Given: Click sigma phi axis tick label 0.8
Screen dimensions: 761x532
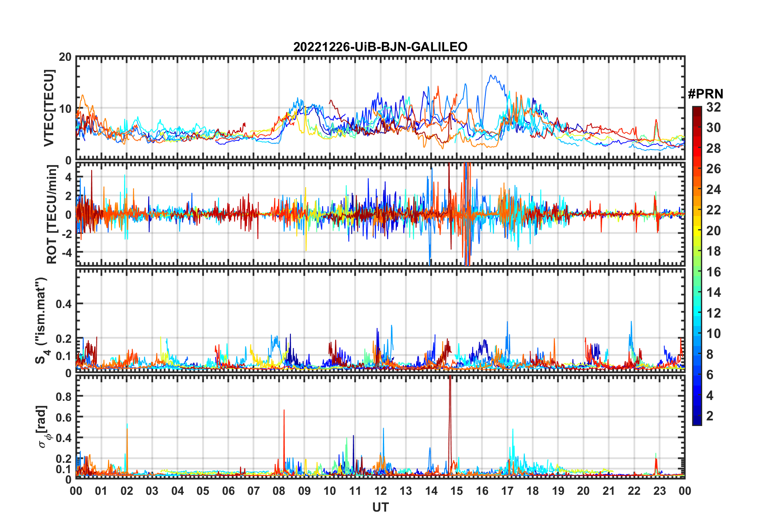Looking at the screenshot, I should (x=64, y=396).
